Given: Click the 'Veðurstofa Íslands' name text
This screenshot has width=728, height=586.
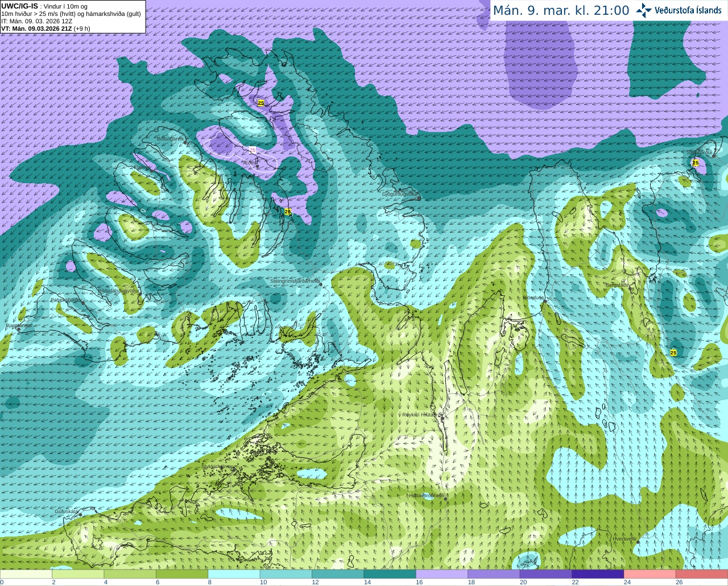Looking at the screenshot, I should point(688,10).
